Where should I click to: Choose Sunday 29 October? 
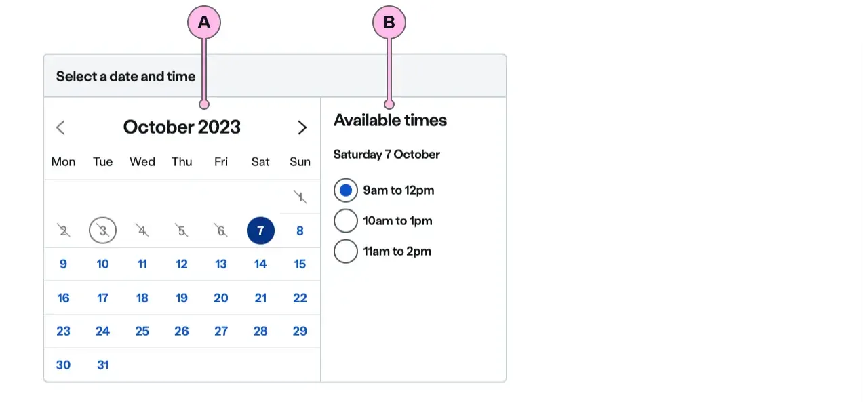click(300, 331)
